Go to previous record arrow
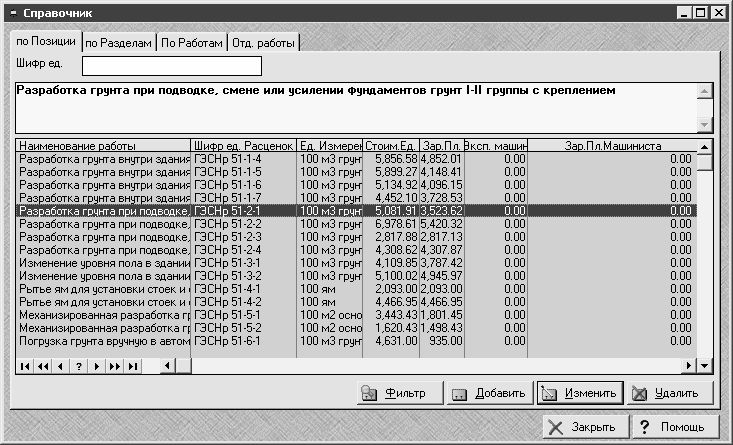 (x=61, y=366)
